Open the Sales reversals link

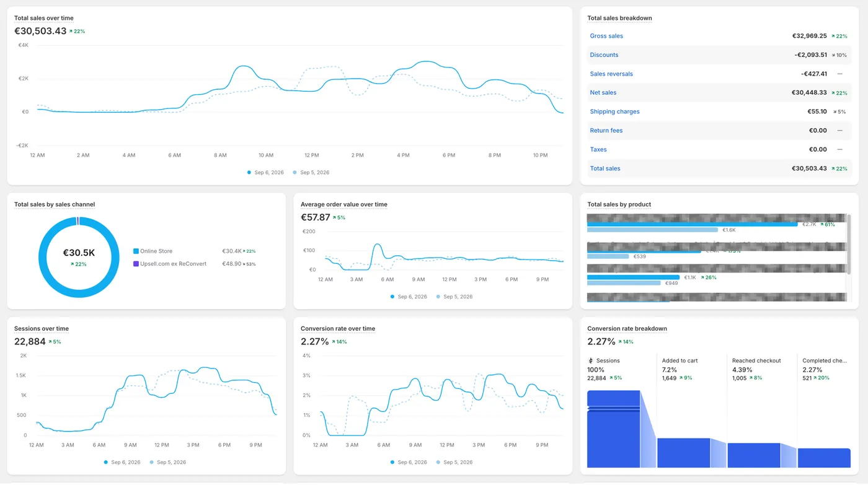611,74
